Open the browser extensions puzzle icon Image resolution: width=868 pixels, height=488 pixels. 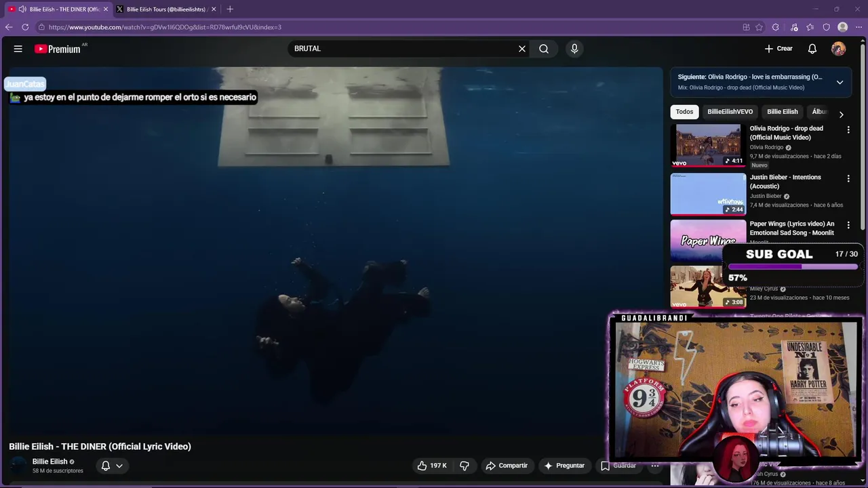click(x=776, y=27)
